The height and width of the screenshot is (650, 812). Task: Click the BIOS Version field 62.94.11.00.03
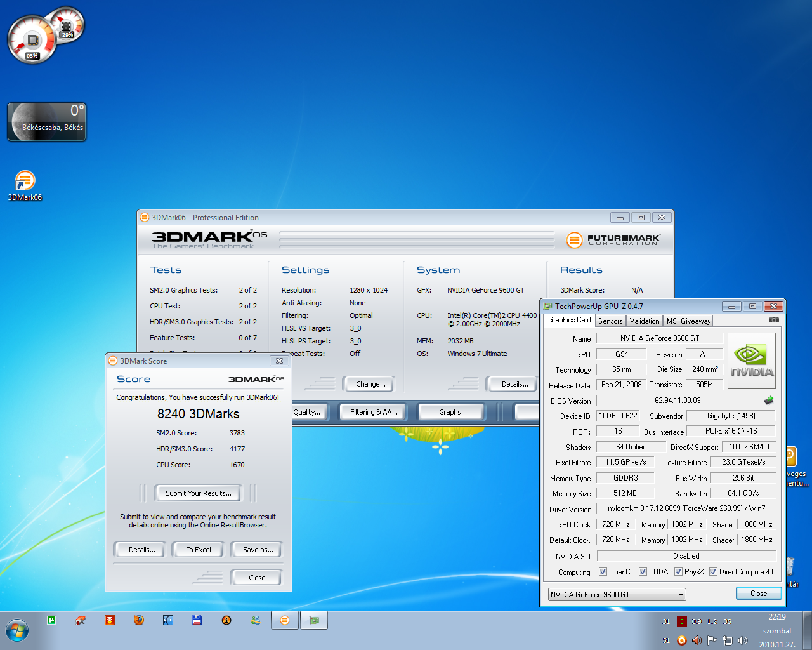tap(678, 401)
